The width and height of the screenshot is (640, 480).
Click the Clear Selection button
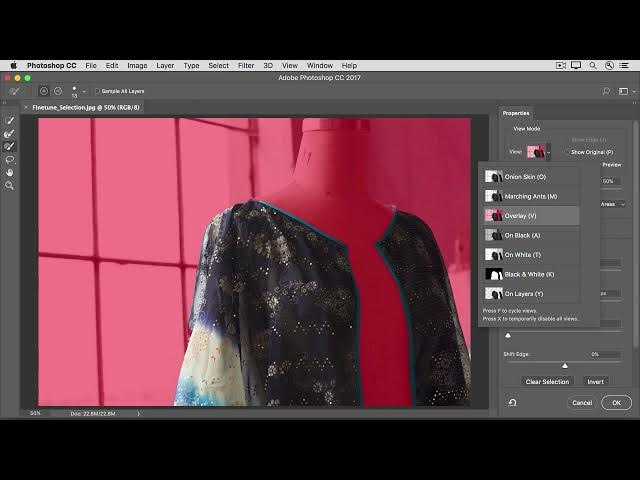click(x=547, y=381)
